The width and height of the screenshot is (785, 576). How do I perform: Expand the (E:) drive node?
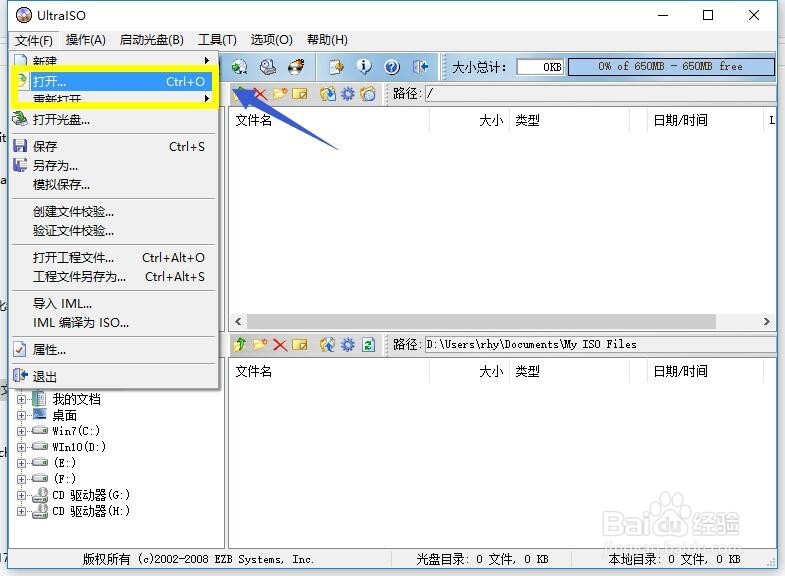point(21,463)
